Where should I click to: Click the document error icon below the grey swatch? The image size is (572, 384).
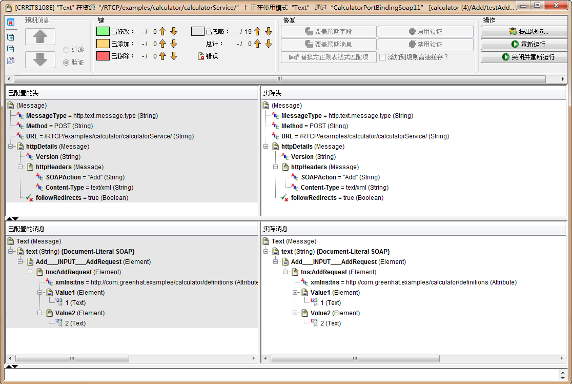[x=201, y=56]
